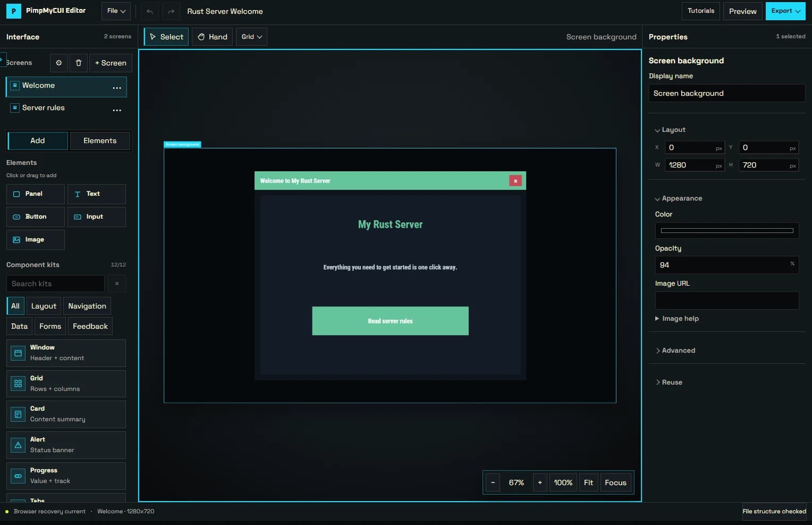Expand the Advanced section

pos(675,351)
